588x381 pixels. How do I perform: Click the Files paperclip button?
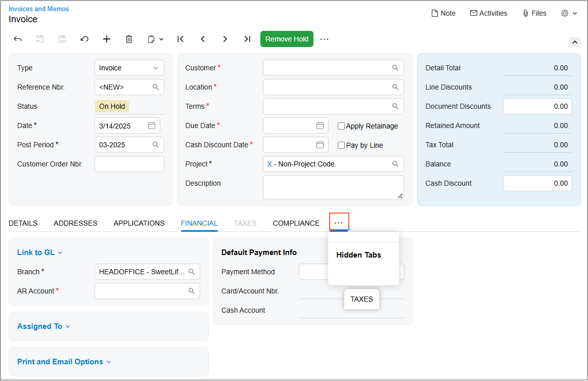534,13
